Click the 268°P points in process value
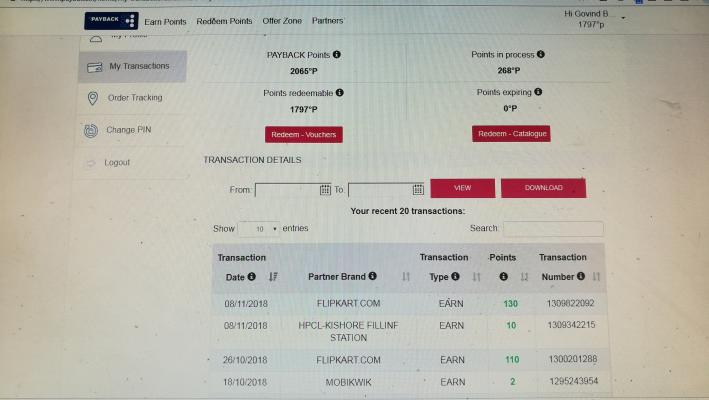The image size is (709, 400). [509, 71]
